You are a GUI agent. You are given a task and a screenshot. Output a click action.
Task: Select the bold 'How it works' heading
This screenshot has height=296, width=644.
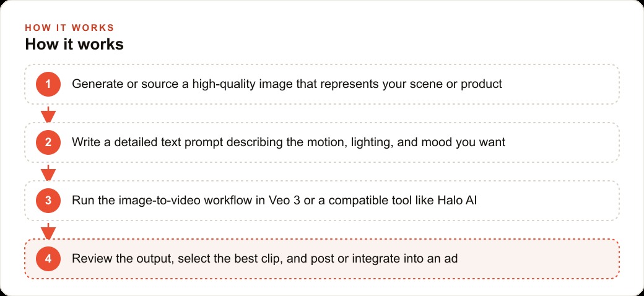(74, 44)
